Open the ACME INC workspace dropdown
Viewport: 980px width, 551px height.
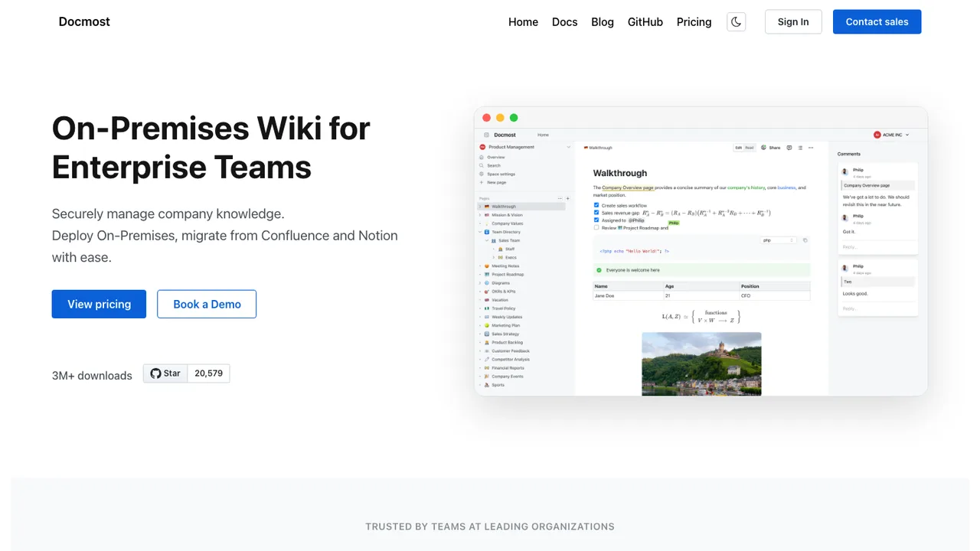pos(891,135)
